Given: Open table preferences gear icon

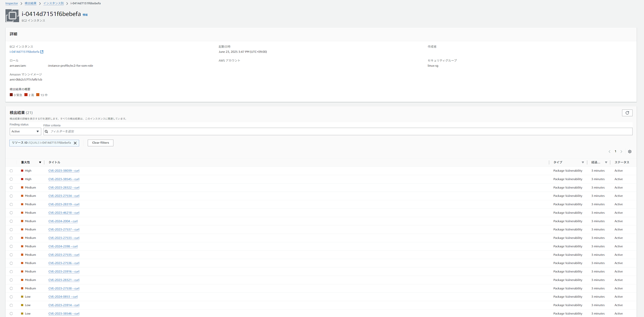Looking at the screenshot, I should point(630,152).
